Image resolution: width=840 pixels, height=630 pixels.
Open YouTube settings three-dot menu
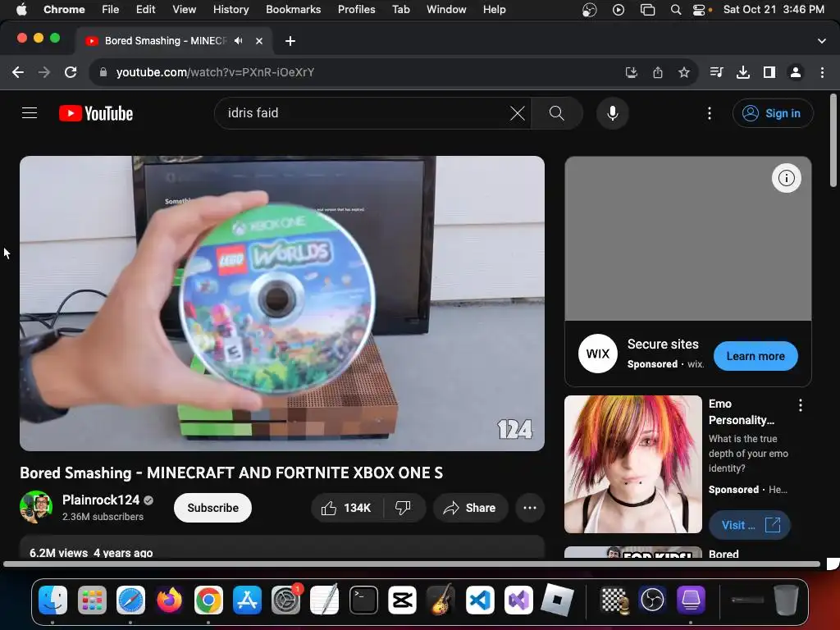pyautogui.click(x=710, y=113)
